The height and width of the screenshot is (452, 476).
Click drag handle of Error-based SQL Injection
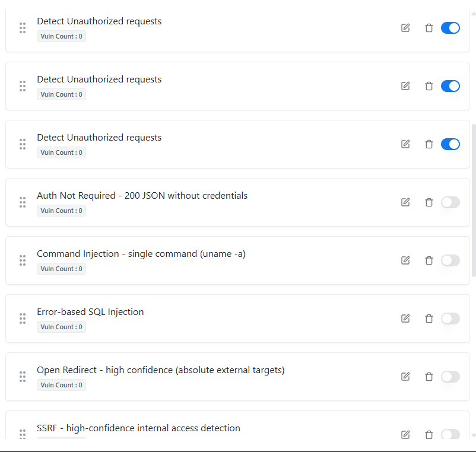(x=23, y=319)
